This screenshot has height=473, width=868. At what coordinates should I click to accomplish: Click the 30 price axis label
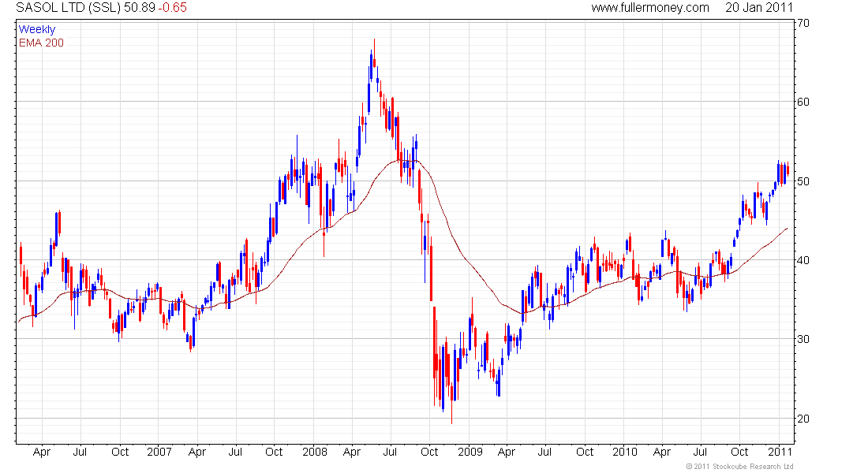pyautogui.click(x=803, y=339)
